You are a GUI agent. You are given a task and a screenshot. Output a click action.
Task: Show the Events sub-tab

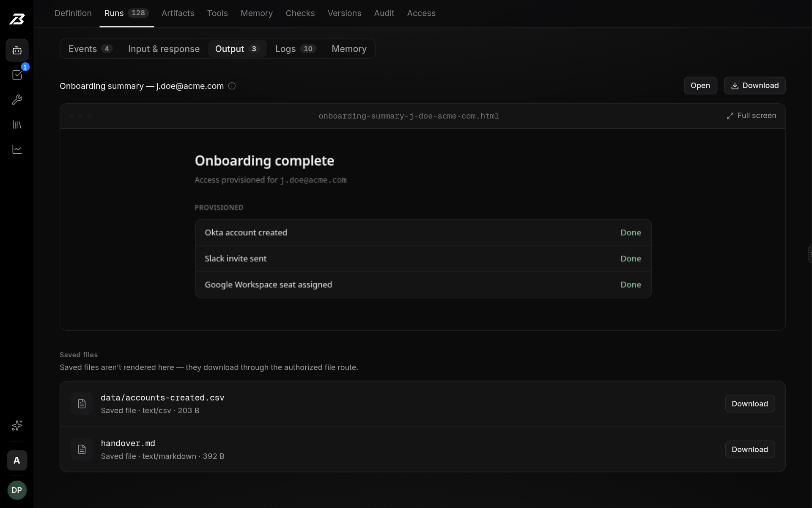tap(91, 49)
